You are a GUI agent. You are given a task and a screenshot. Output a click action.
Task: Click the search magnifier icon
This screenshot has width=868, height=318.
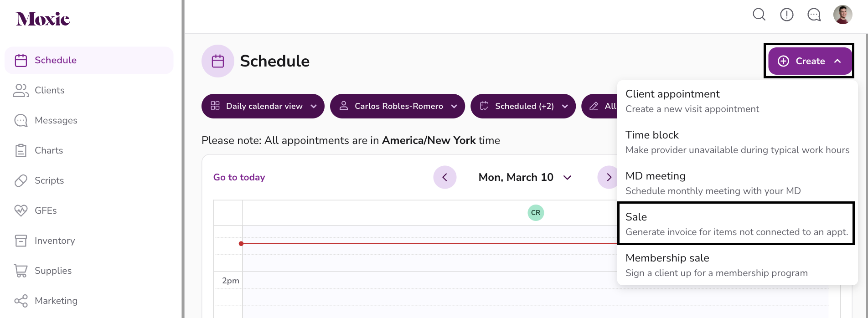tap(759, 15)
